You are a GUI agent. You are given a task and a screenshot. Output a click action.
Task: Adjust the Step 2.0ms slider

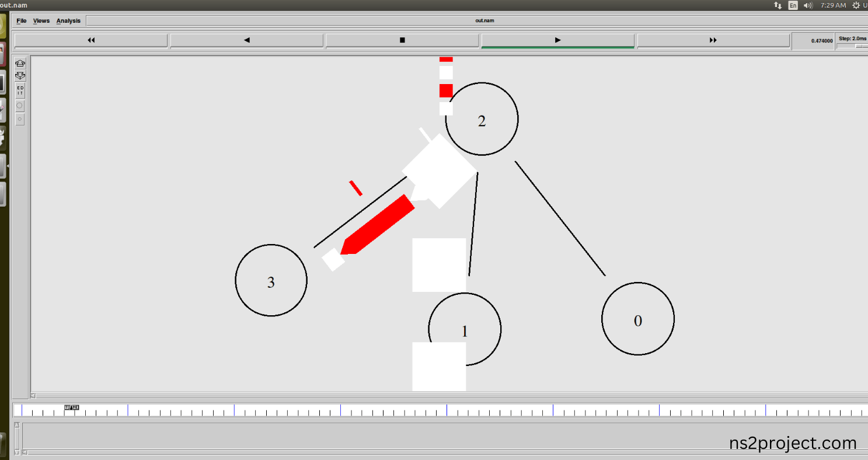coord(852,46)
